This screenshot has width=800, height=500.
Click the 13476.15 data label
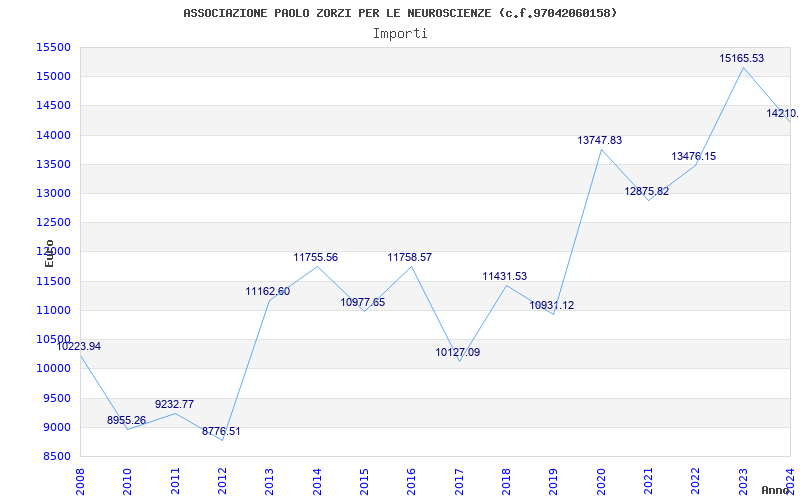pyautogui.click(x=693, y=156)
